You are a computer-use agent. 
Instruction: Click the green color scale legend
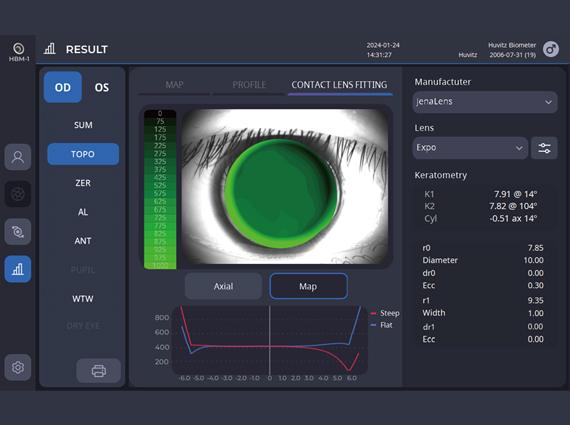tap(160, 189)
